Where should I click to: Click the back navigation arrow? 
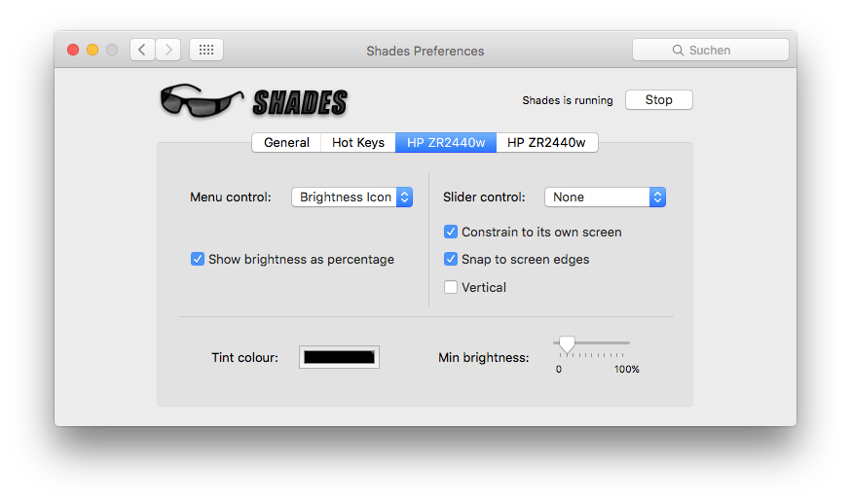pyautogui.click(x=143, y=50)
